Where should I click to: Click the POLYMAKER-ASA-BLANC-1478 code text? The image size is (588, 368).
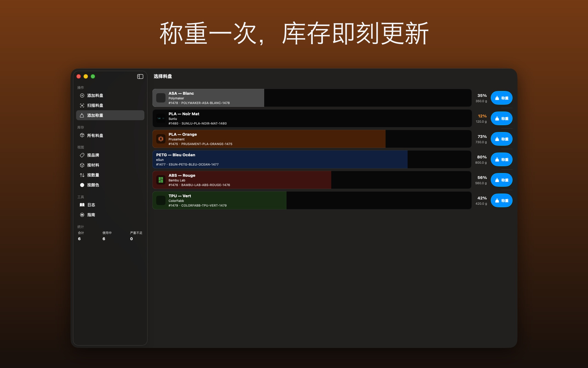[205, 103]
